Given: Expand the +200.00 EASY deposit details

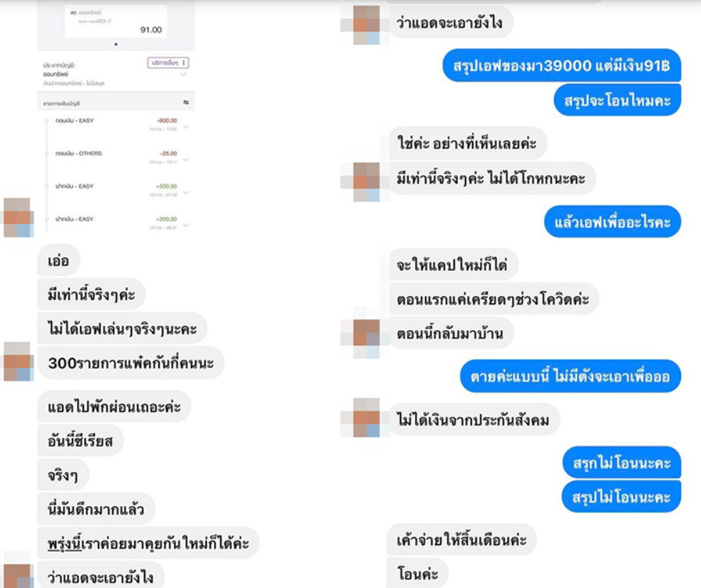Looking at the screenshot, I should [186, 225].
